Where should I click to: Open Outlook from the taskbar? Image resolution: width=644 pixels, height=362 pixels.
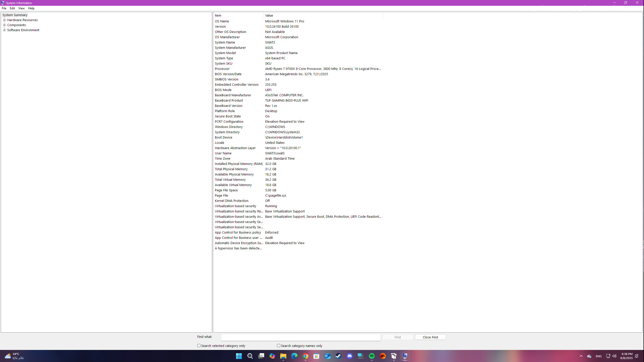(x=328, y=356)
